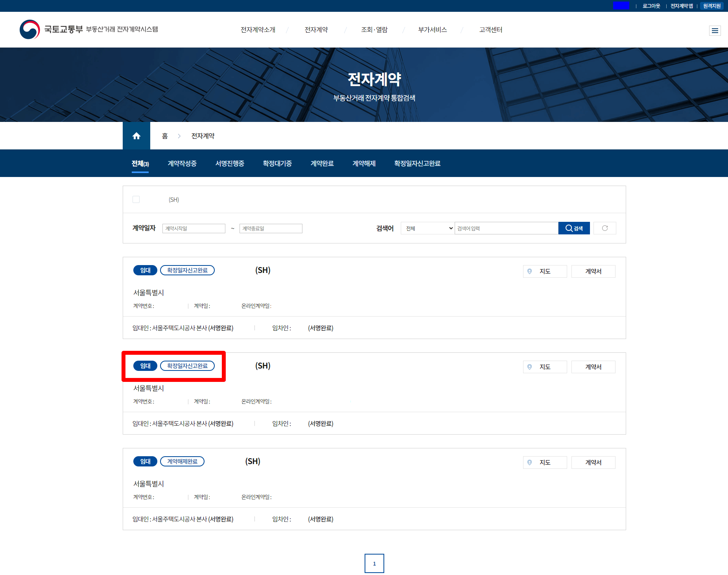728x575 pixels.
Task: Open the 부가서비스 menu
Action: click(433, 30)
